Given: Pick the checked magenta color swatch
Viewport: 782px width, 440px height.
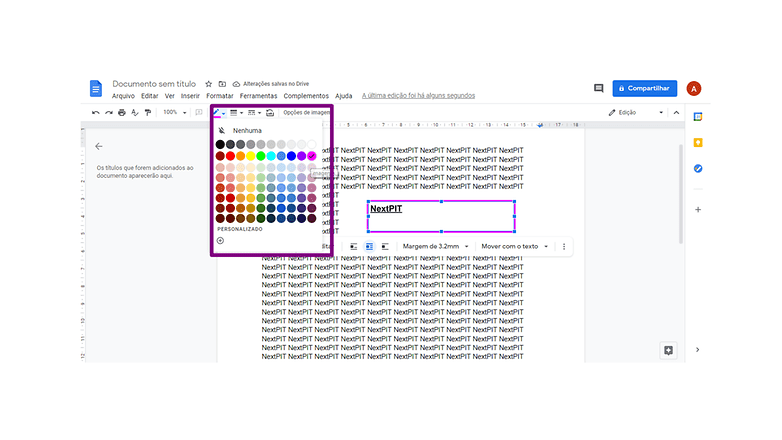Looking at the screenshot, I should click(312, 156).
